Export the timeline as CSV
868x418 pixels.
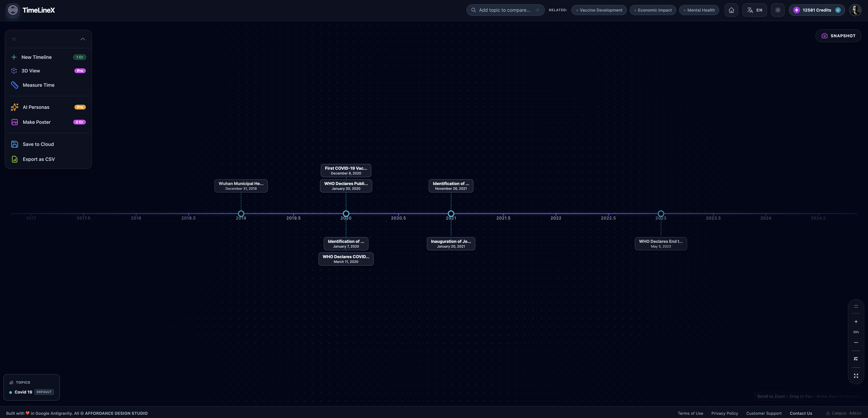click(x=39, y=159)
